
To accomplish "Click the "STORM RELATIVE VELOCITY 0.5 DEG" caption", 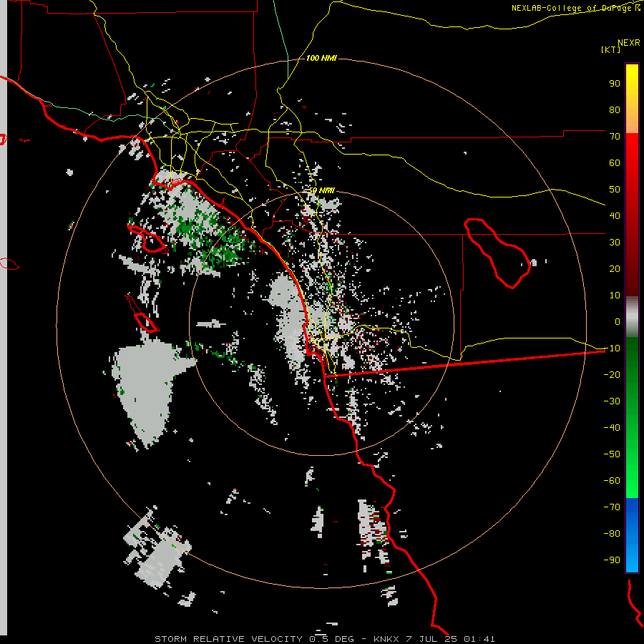I will click(254, 639).
